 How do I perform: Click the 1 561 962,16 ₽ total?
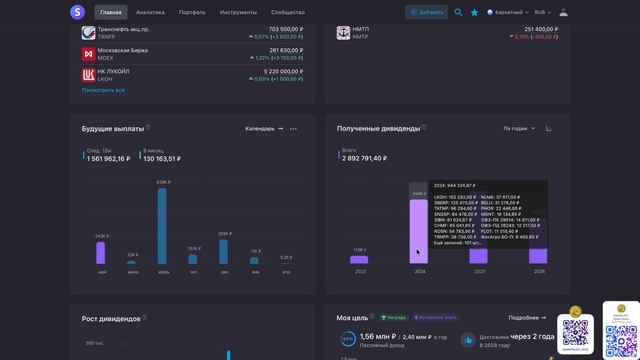pos(108,159)
